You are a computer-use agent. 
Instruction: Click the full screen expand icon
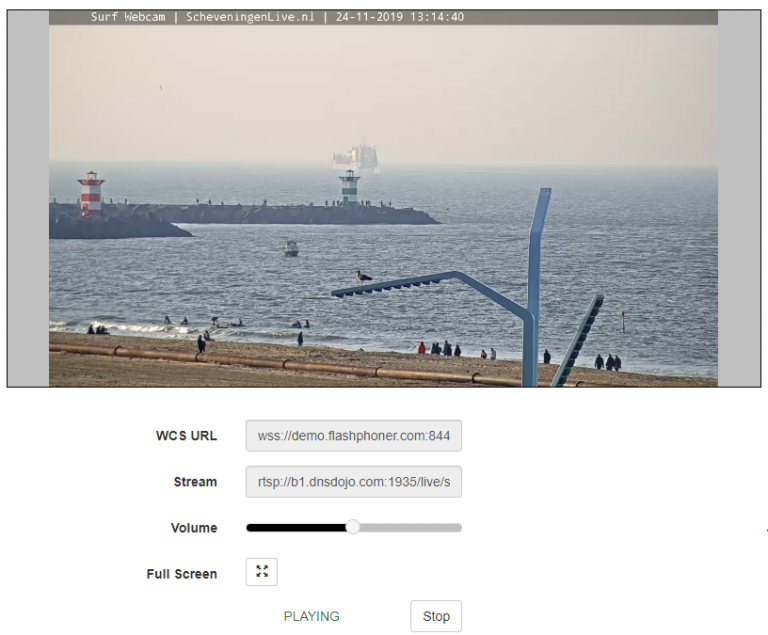pyautogui.click(x=262, y=572)
